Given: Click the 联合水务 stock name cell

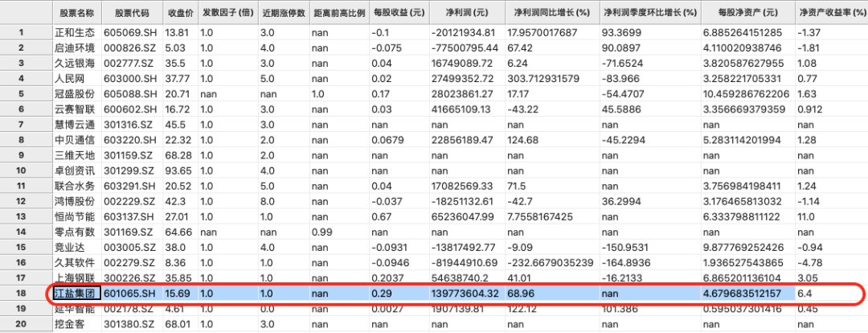Looking at the screenshot, I should point(77,185).
